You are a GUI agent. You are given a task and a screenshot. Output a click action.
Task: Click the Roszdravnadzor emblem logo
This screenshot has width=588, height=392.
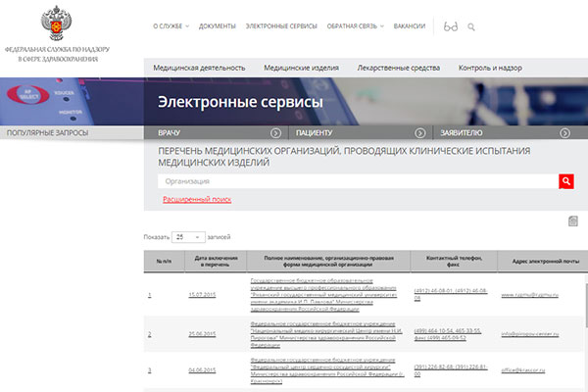tap(58, 25)
